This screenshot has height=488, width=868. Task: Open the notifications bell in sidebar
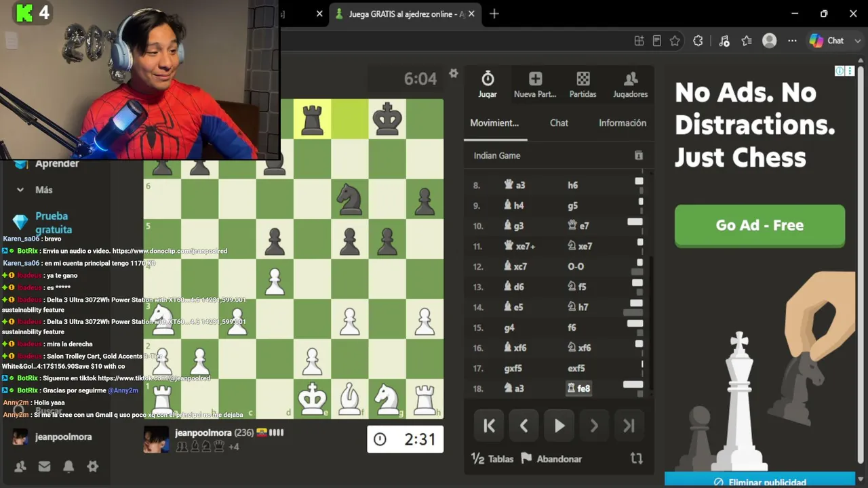[x=68, y=466]
